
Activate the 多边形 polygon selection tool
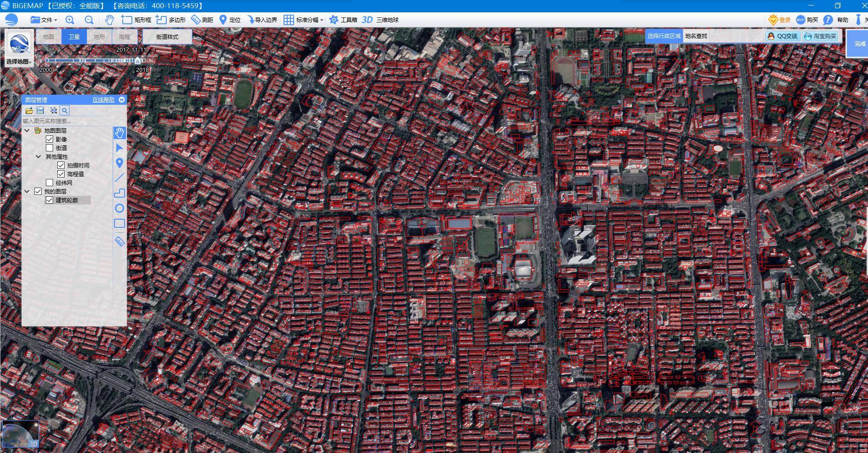pos(170,20)
